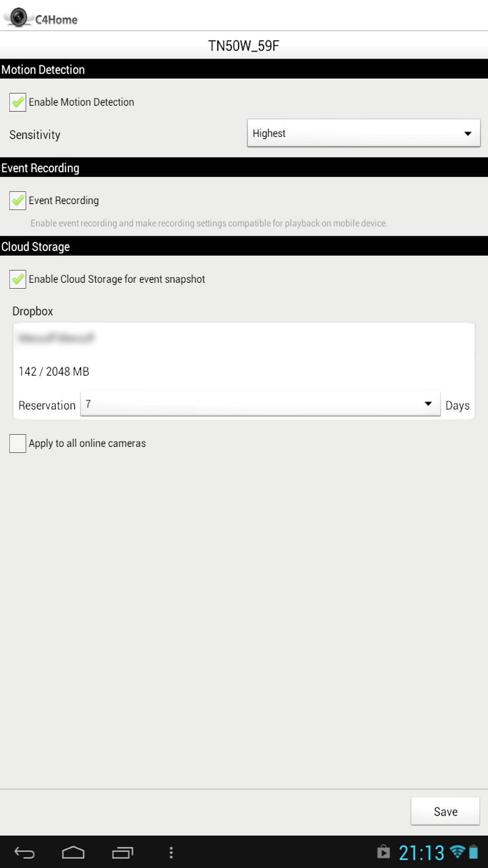Viewport: 488px width, 868px height.
Task: Tap the battery status icon
Action: (474, 852)
